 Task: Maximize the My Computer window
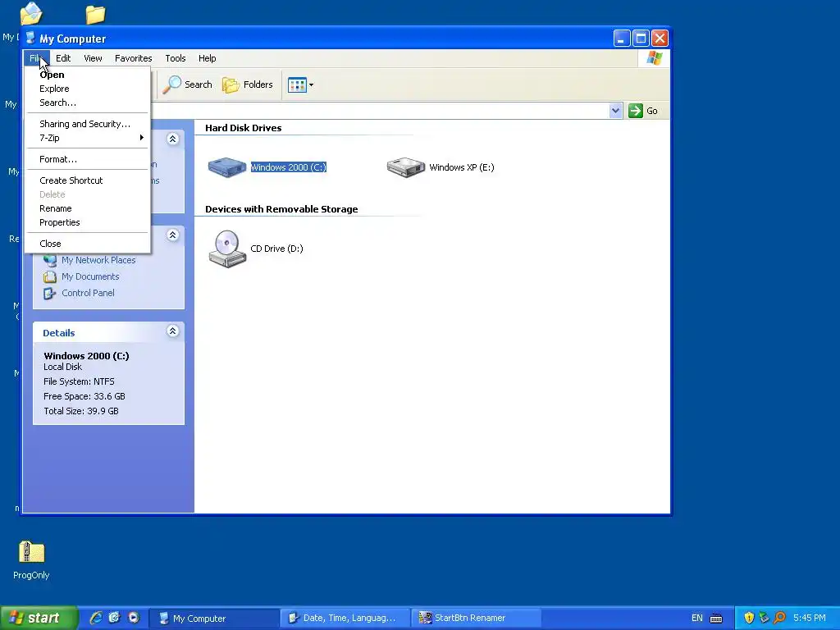641,38
